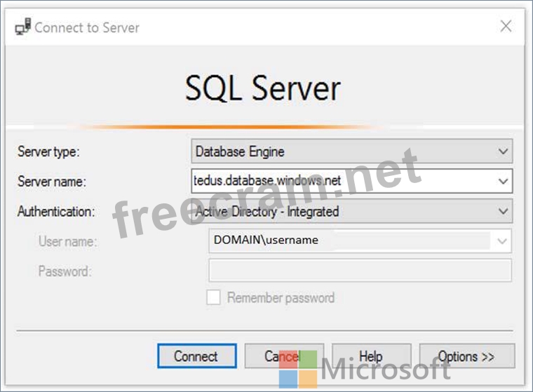
Task: Expand the User name dropdown arrow
Action: click(502, 241)
